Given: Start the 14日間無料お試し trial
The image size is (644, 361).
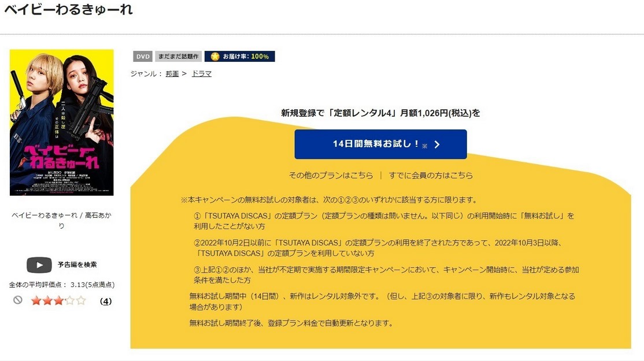Looking at the screenshot, I should point(381,144).
